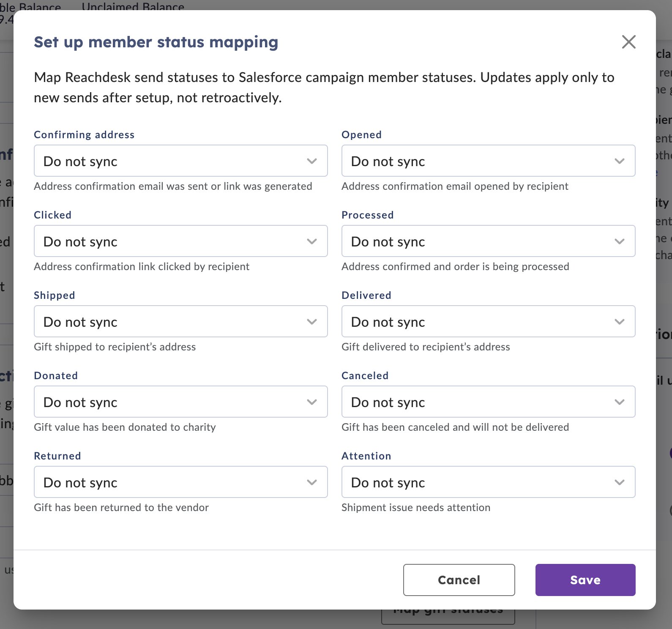This screenshot has width=672, height=629.
Task: Click the 'Opened' field label
Action: click(361, 134)
